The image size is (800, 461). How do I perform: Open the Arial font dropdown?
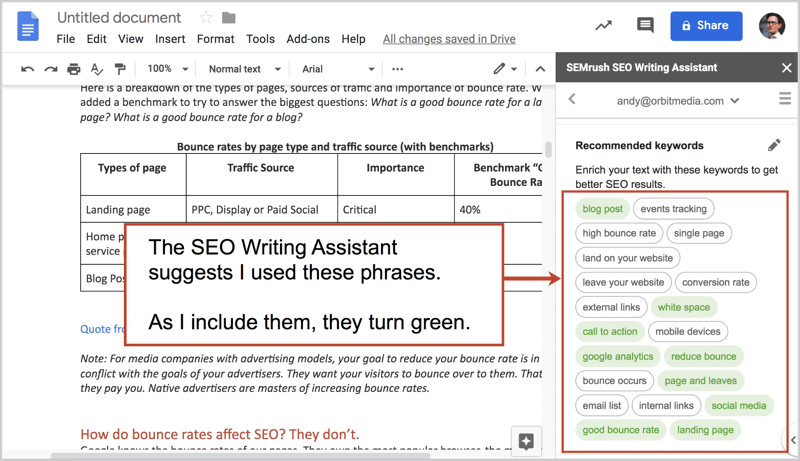point(338,69)
